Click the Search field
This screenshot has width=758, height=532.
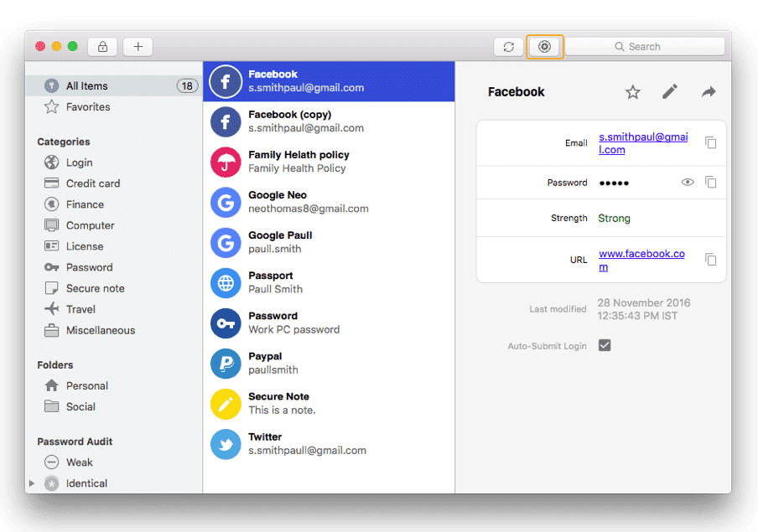click(x=645, y=47)
